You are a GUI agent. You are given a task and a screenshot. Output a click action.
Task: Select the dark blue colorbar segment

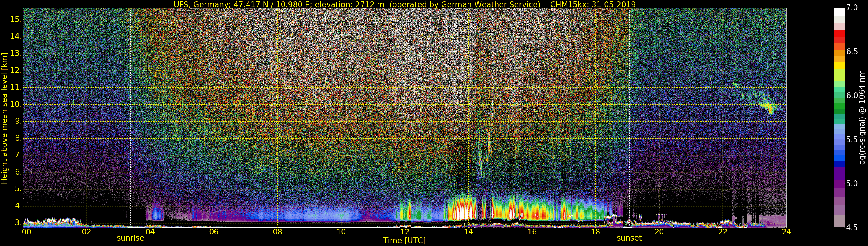tap(839, 164)
